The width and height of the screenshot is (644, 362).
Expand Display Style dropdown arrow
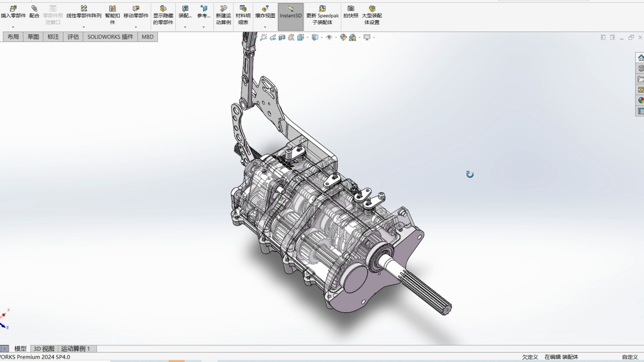pos(322,38)
